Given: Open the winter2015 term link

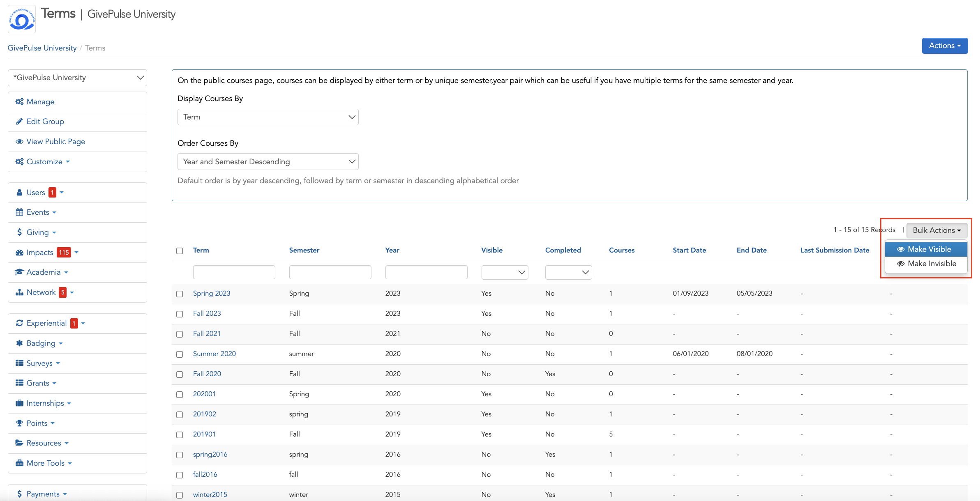Looking at the screenshot, I should point(210,494).
